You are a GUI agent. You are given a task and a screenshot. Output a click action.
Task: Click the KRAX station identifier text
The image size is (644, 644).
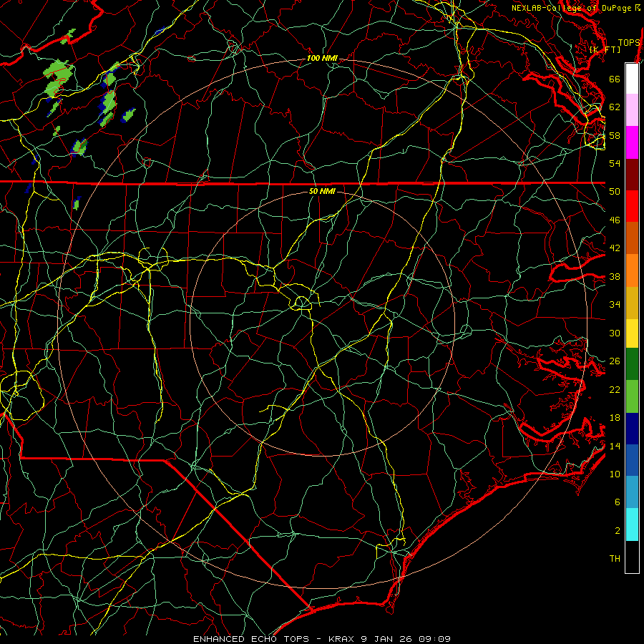[342, 639]
